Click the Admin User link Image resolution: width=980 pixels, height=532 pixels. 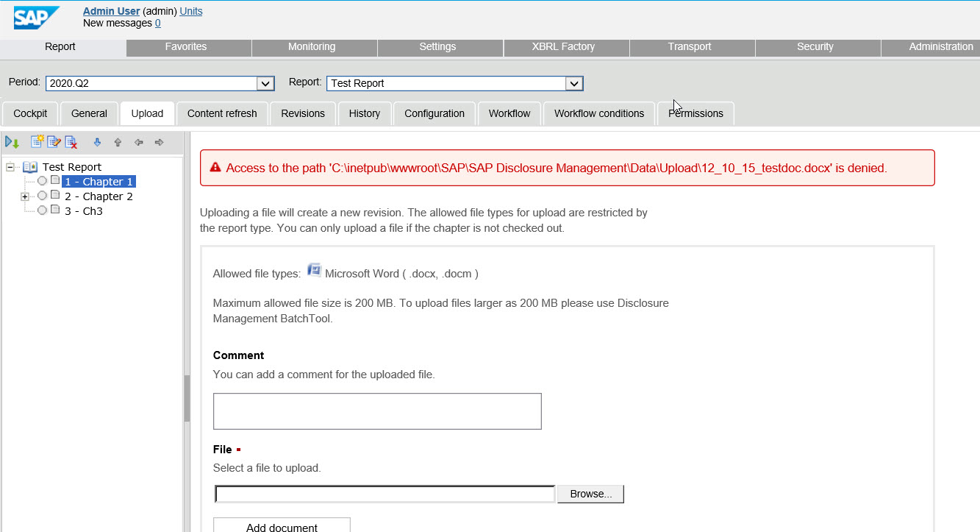(111, 11)
